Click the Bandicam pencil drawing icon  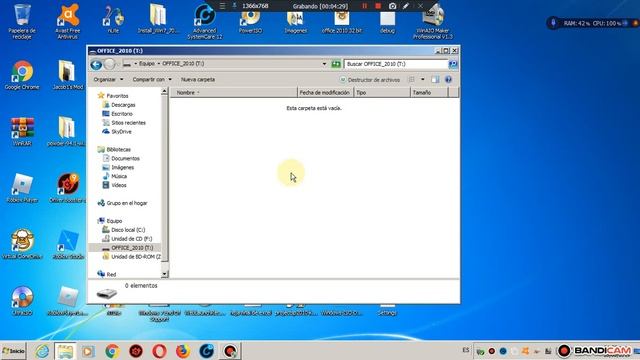coord(406,6)
